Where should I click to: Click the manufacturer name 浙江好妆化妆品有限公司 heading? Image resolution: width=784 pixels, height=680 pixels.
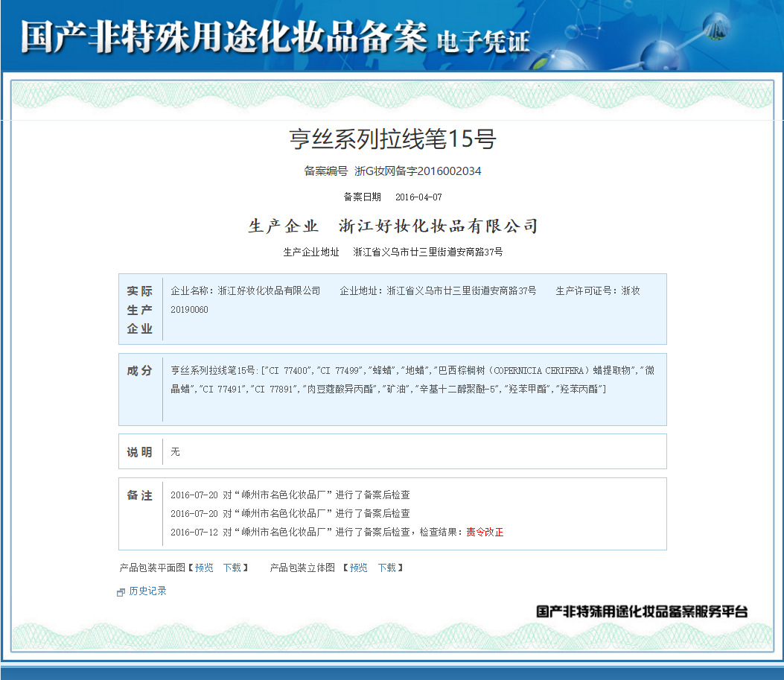(x=438, y=226)
